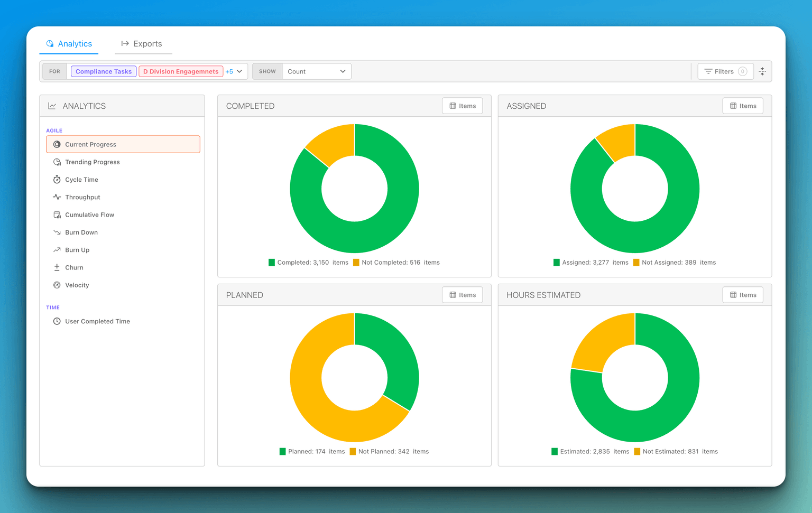Open Items for the Completed chart

pyautogui.click(x=462, y=106)
